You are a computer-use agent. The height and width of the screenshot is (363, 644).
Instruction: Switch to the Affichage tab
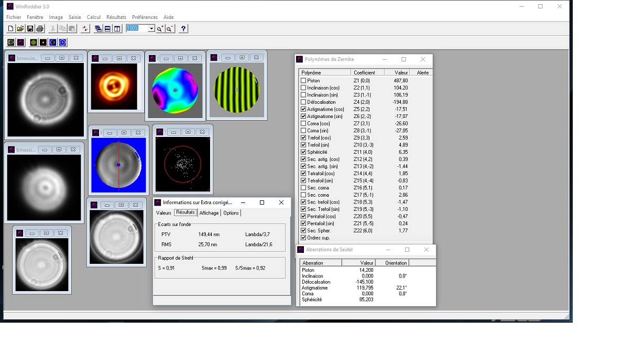[209, 213]
